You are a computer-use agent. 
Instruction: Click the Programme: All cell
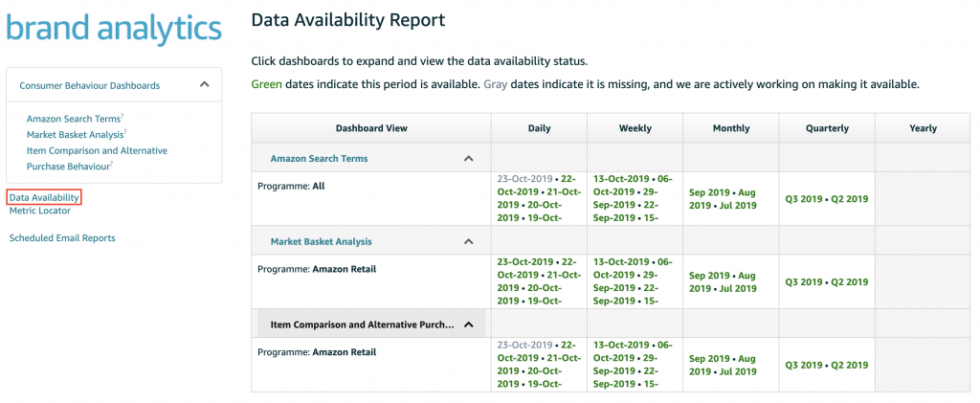click(x=371, y=199)
